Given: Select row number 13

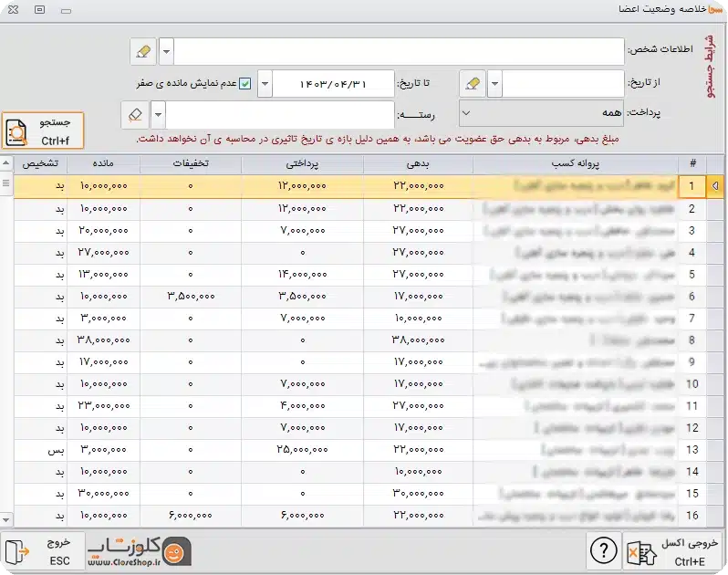Looking at the screenshot, I should pyautogui.click(x=692, y=450).
